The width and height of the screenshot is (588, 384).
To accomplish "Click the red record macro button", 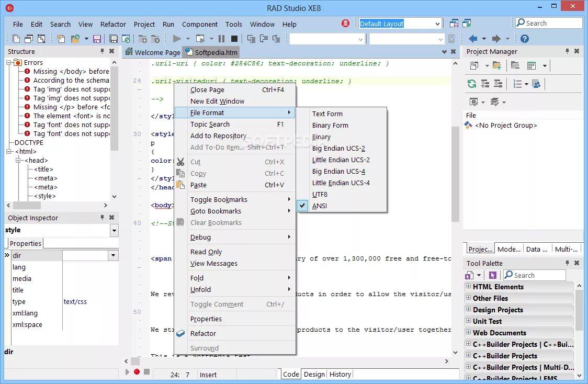I will (x=137, y=371).
